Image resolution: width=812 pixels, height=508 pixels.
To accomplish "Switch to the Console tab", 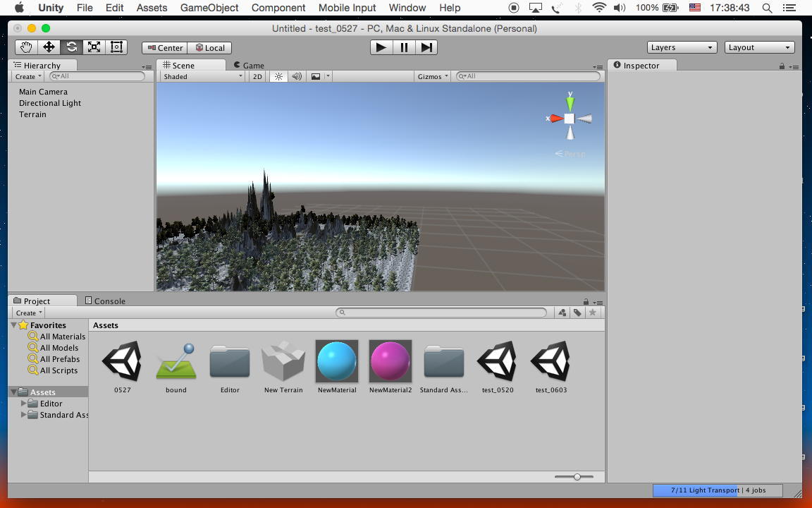I will (105, 301).
